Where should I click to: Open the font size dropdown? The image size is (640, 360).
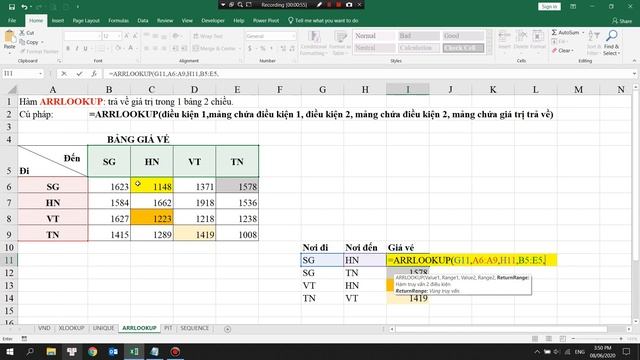[x=119, y=36]
